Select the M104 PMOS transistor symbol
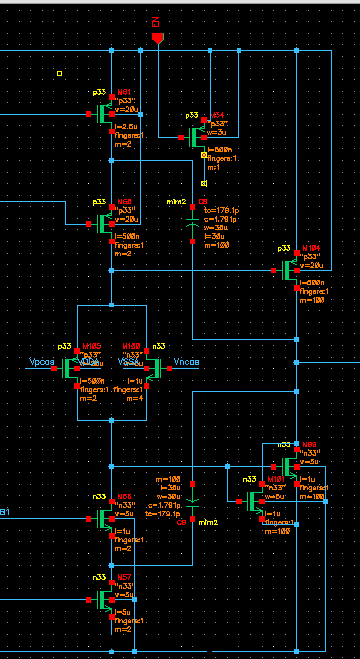Image resolution: width=360 pixels, height=659 pixels. coord(288,270)
